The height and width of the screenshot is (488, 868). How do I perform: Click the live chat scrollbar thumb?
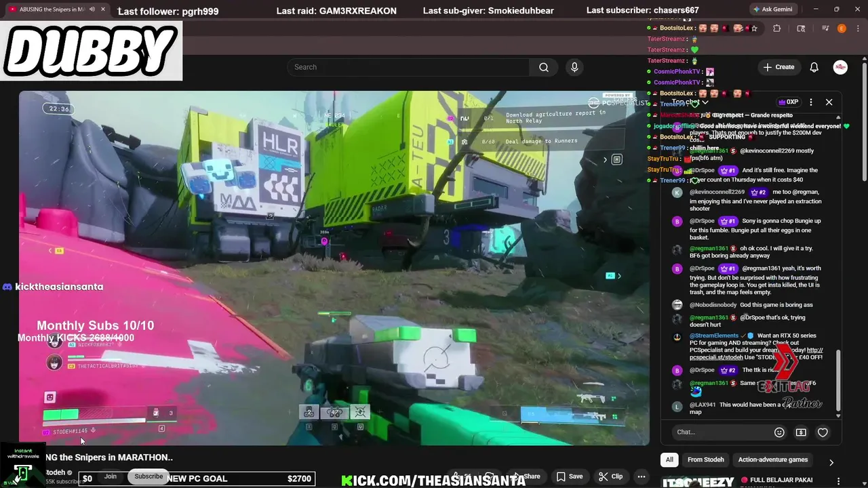(x=838, y=380)
